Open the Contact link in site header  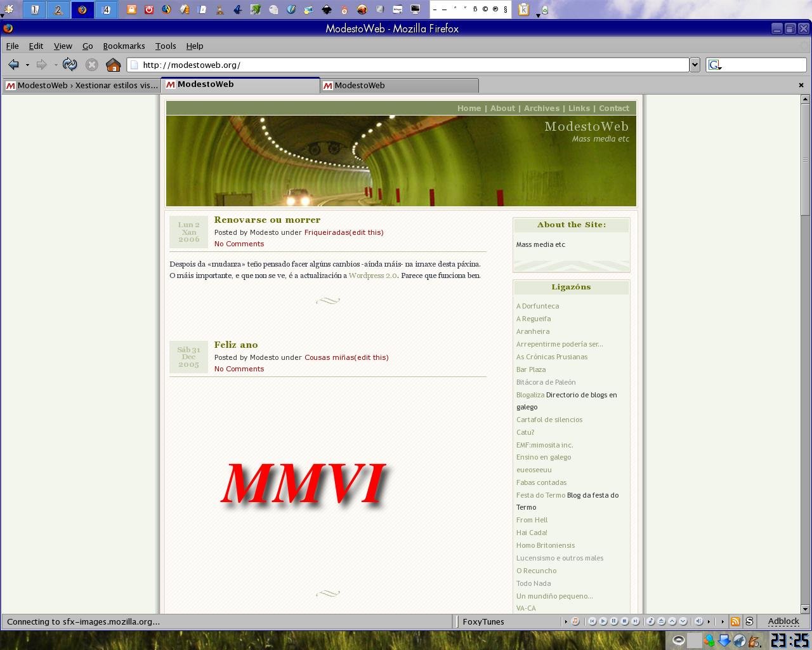[614, 109]
